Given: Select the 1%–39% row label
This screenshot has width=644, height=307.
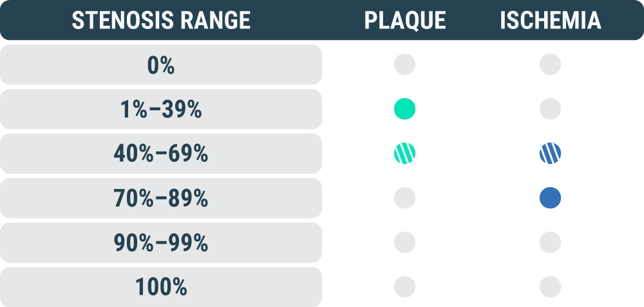Looking at the screenshot, I should [161, 110].
